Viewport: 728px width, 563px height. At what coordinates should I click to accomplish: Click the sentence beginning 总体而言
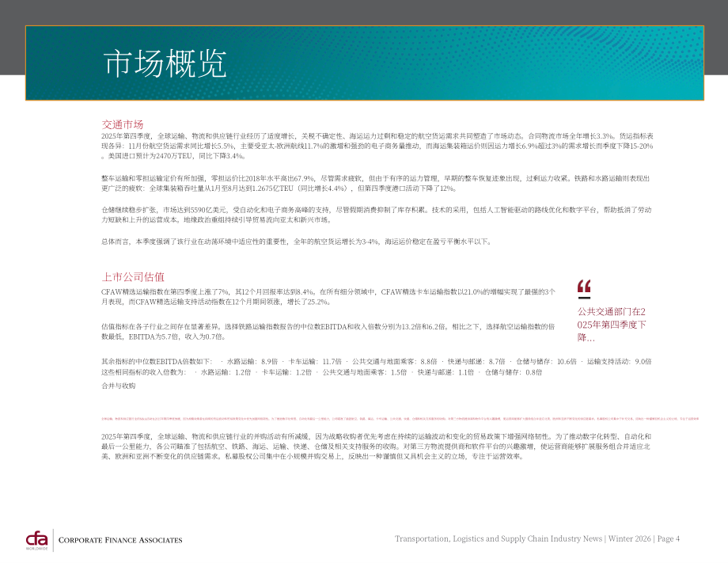click(x=297, y=242)
